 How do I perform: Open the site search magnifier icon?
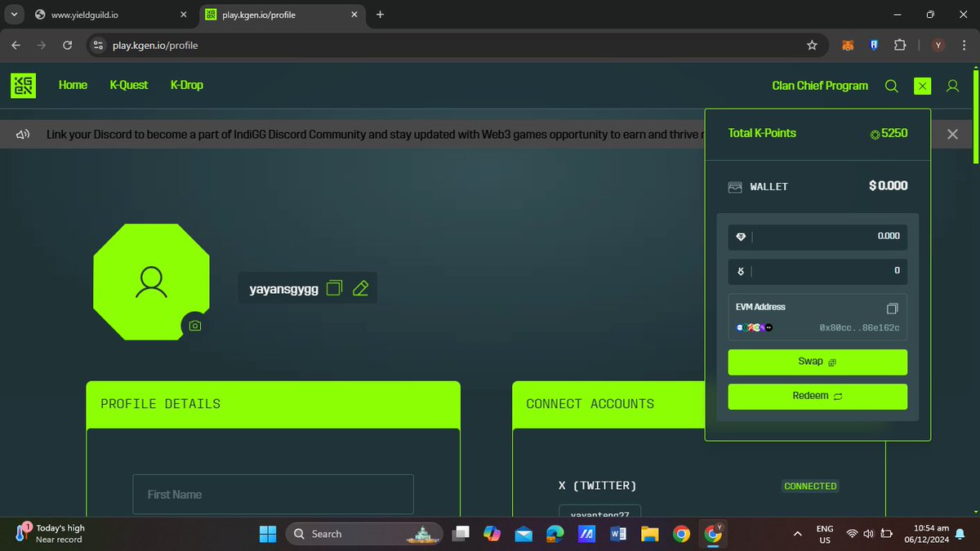(x=892, y=86)
